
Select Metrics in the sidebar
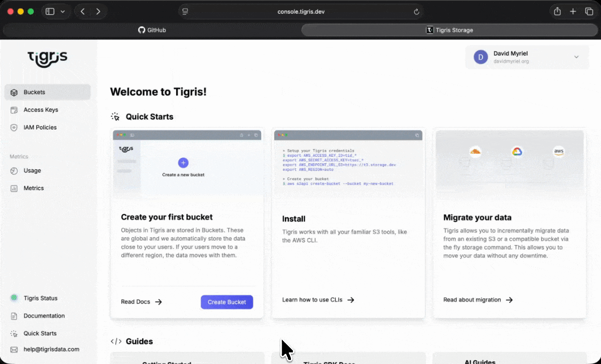click(x=33, y=188)
